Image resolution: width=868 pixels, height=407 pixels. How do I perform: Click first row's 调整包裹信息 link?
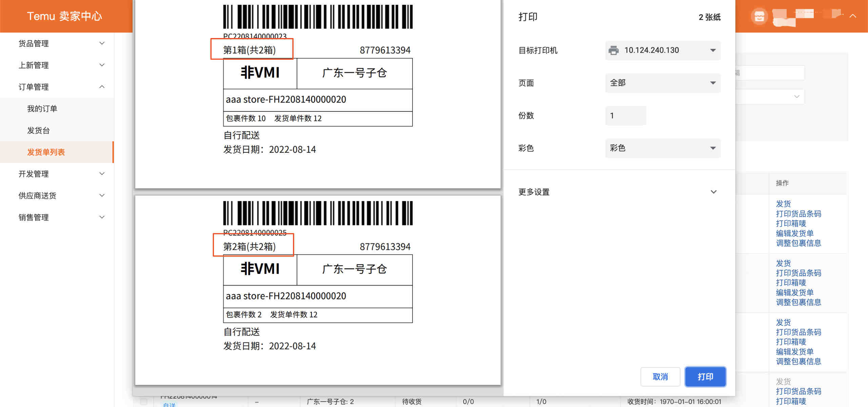click(798, 243)
